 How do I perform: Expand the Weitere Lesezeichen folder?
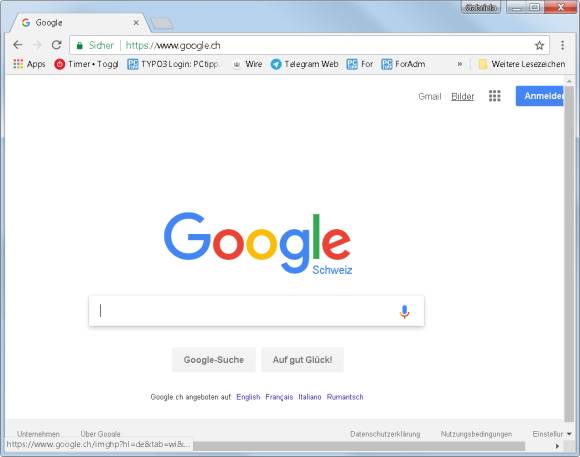point(522,64)
